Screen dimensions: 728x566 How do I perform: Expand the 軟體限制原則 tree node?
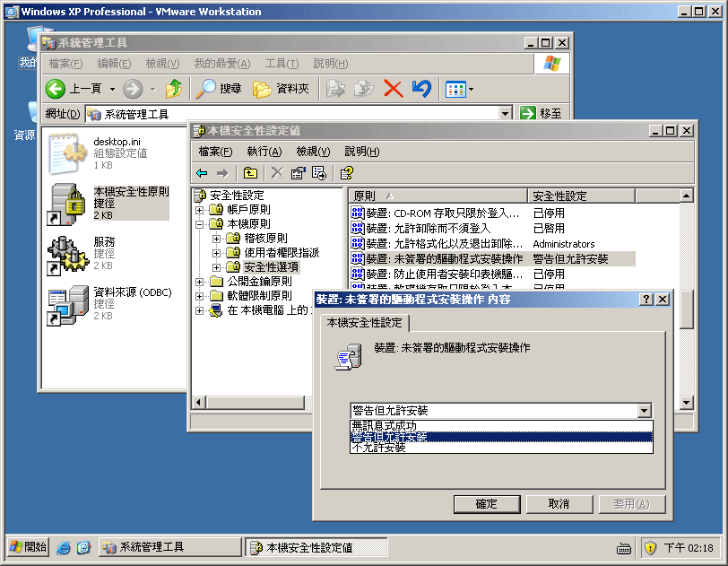[199, 297]
